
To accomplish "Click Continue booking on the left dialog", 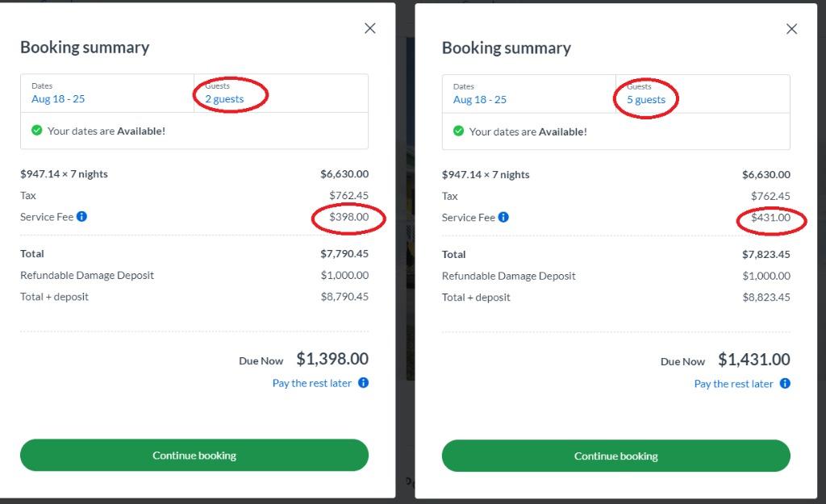I will pos(194,456).
